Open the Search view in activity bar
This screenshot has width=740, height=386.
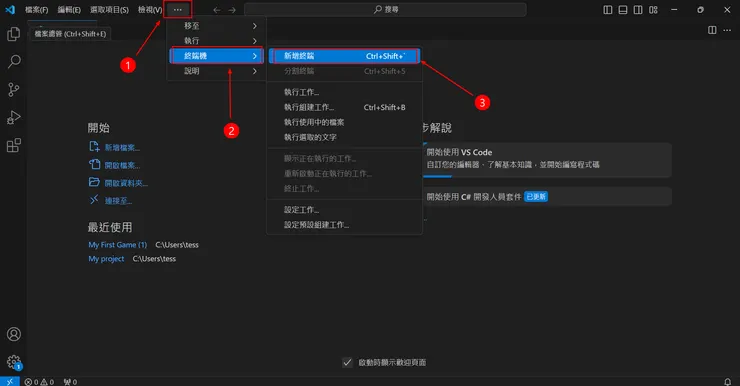pyautogui.click(x=14, y=62)
